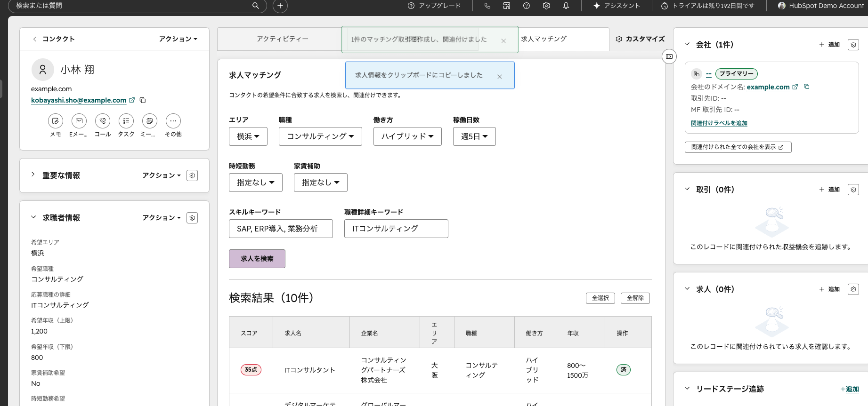Screen dimensions: 868x406
Task: Click the 済 badge in ITコンサルタント row
Action: coord(624,370)
